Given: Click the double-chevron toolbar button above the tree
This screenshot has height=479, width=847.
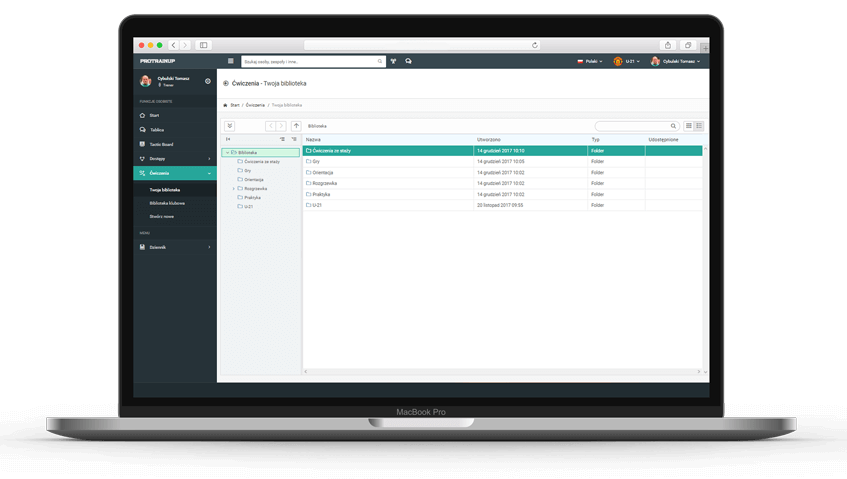Looking at the screenshot, I should pos(230,126).
